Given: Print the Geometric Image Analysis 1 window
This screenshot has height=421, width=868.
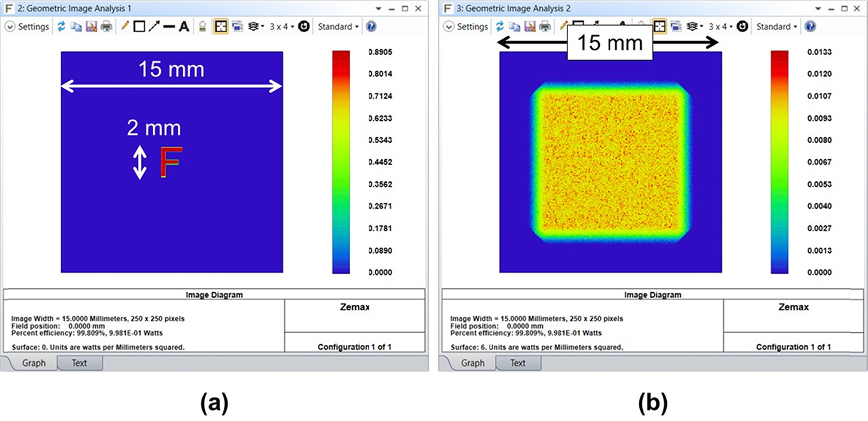Looking at the screenshot, I should 108,26.
